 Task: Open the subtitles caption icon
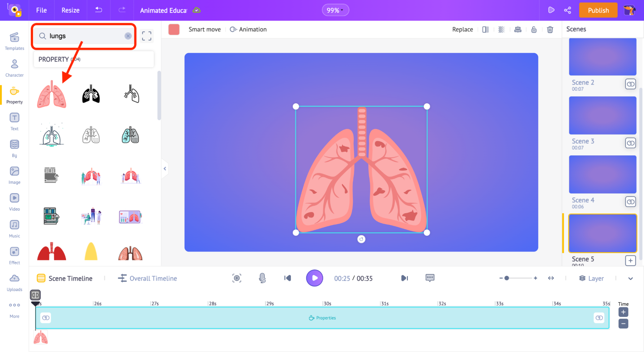[430, 278]
